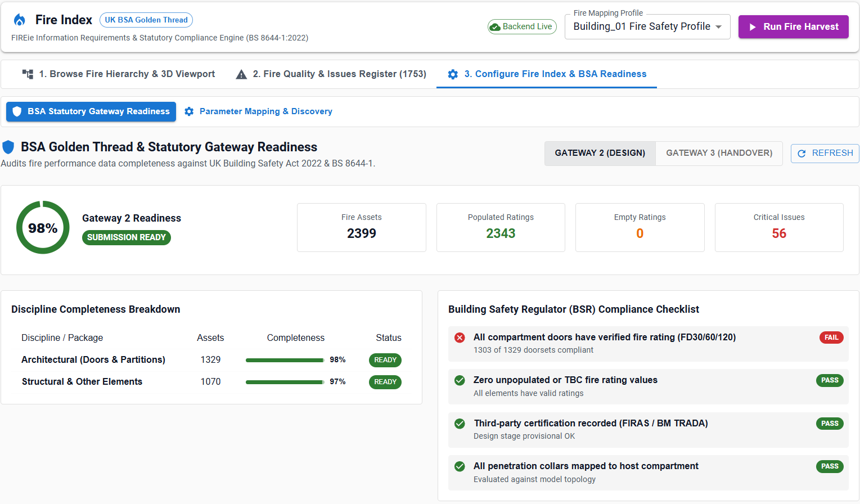Click the SUBMISSION READY badge
860x504 pixels.
click(127, 237)
